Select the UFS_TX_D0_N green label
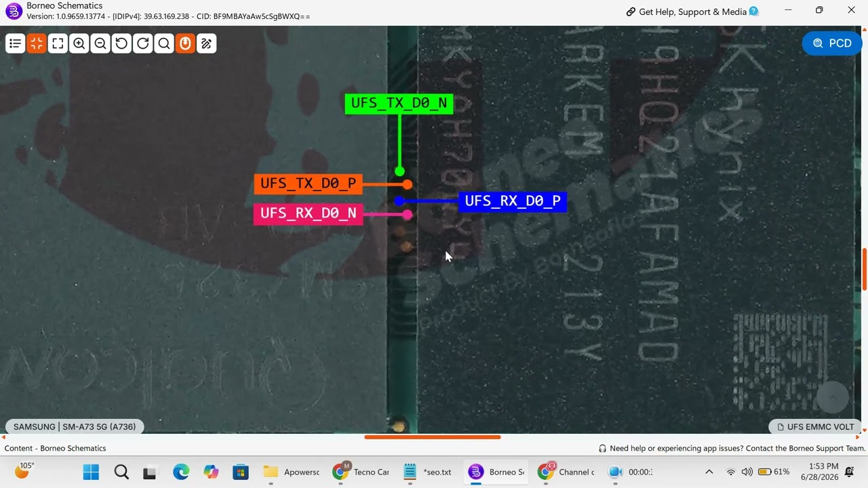868x488 pixels. pyautogui.click(x=399, y=104)
